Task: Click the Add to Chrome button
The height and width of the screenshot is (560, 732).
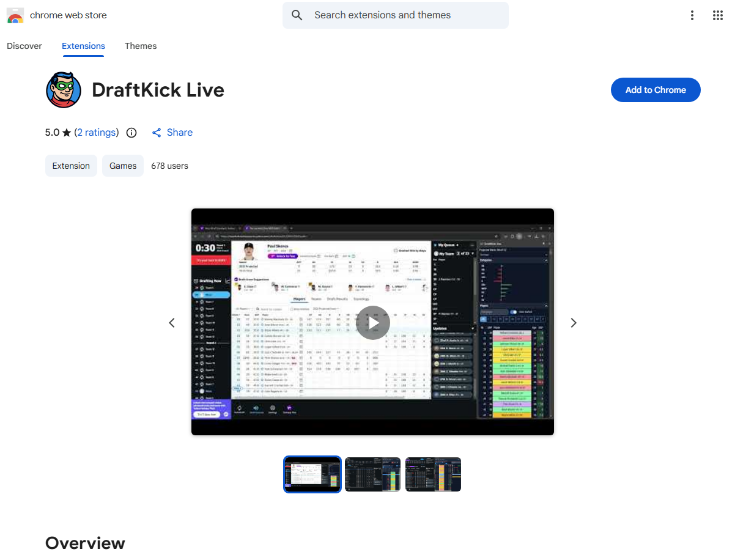Action: [656, 90]
